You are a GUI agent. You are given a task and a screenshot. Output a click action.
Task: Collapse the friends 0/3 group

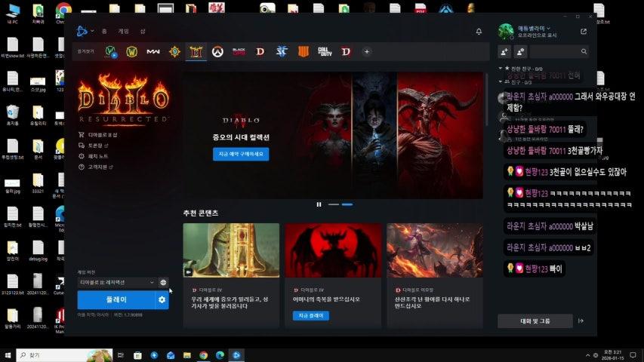501,82
